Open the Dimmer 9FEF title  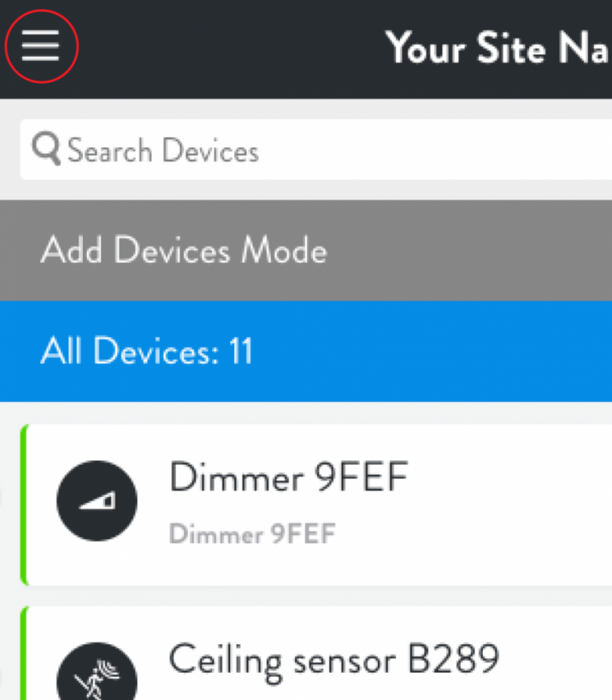click(288, 478)
